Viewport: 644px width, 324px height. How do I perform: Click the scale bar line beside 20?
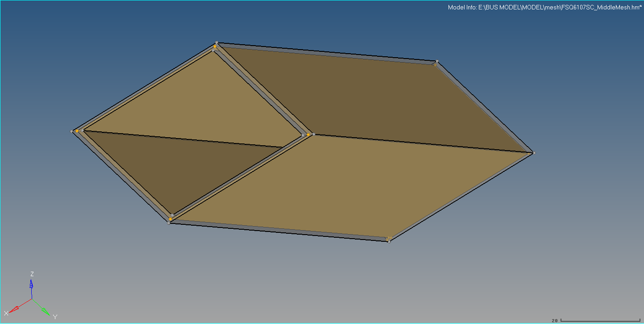click(601, 320)
